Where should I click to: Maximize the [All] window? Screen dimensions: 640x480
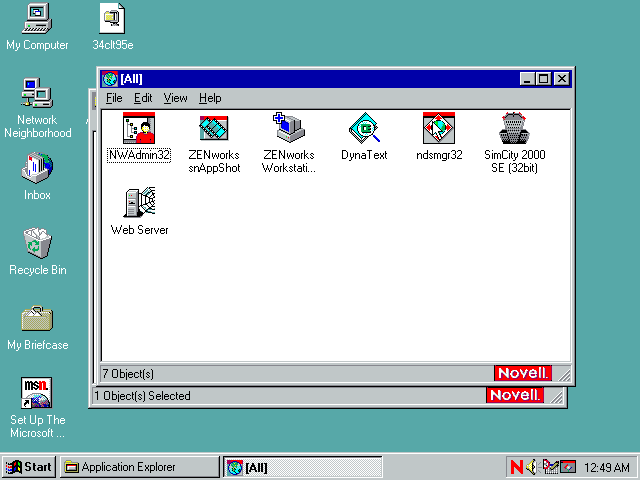(544, 79)
